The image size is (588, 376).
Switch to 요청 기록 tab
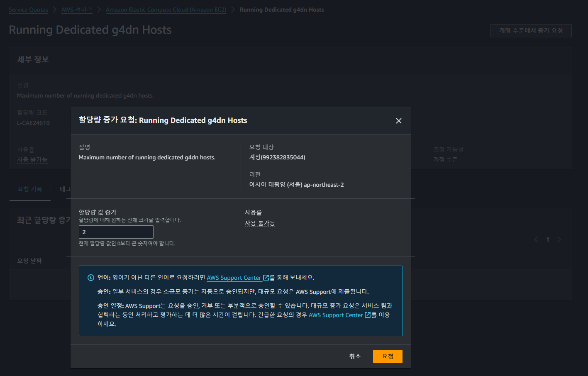pos(30,189)
